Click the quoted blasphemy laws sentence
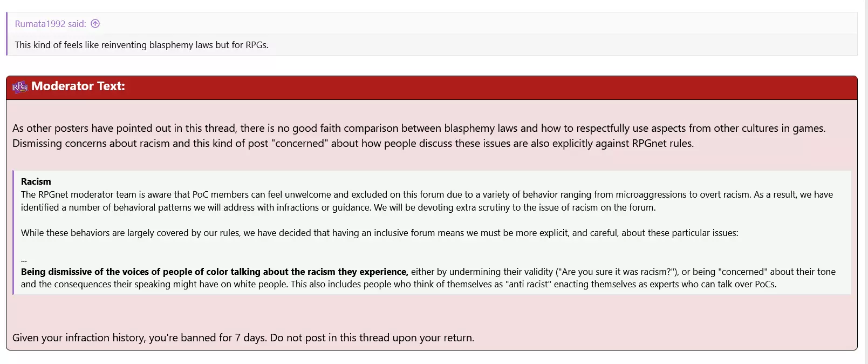Screen dimensions: 868x364 click(x=142, y=45)
